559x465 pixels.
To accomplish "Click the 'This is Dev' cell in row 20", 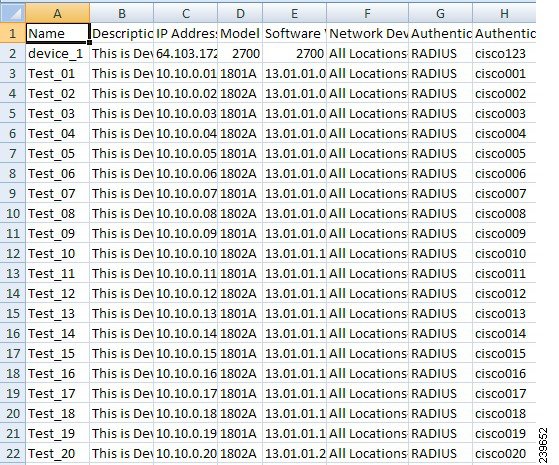I will [122, 413].
